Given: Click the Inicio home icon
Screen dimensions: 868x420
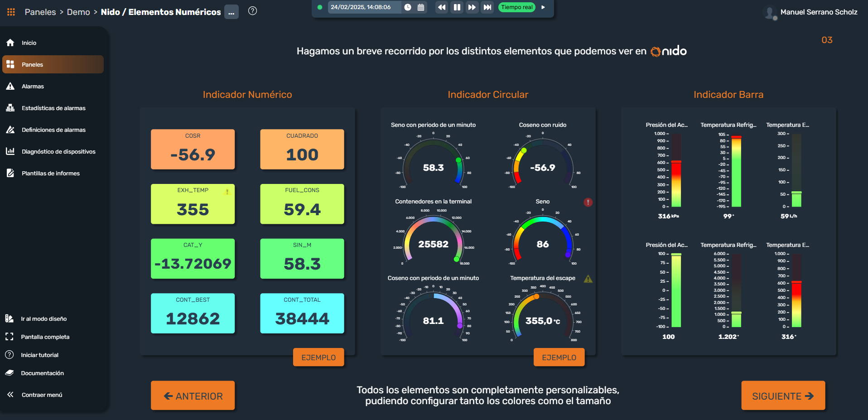Looking at the screenshot, I should (10, 43).
